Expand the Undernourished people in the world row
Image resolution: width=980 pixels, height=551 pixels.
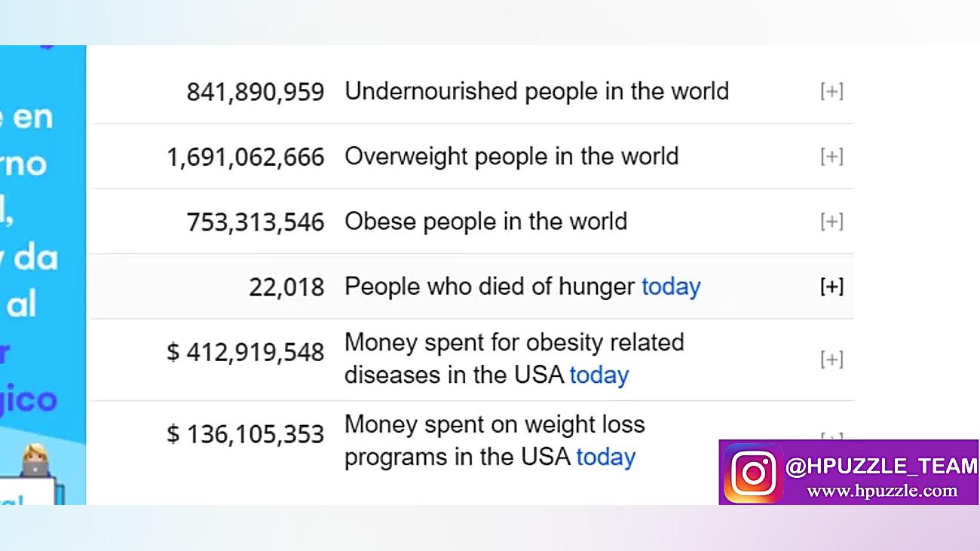(x=831, y=92)
